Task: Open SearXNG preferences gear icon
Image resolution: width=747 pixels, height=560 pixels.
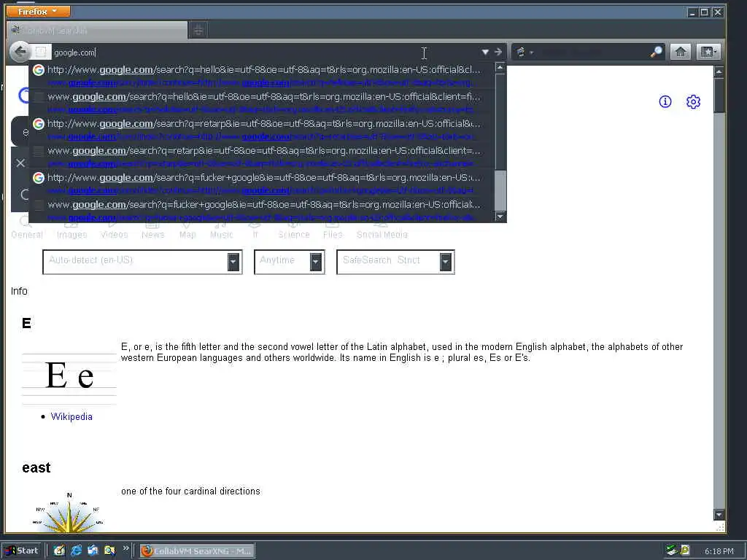Action: tap(693, 101)
